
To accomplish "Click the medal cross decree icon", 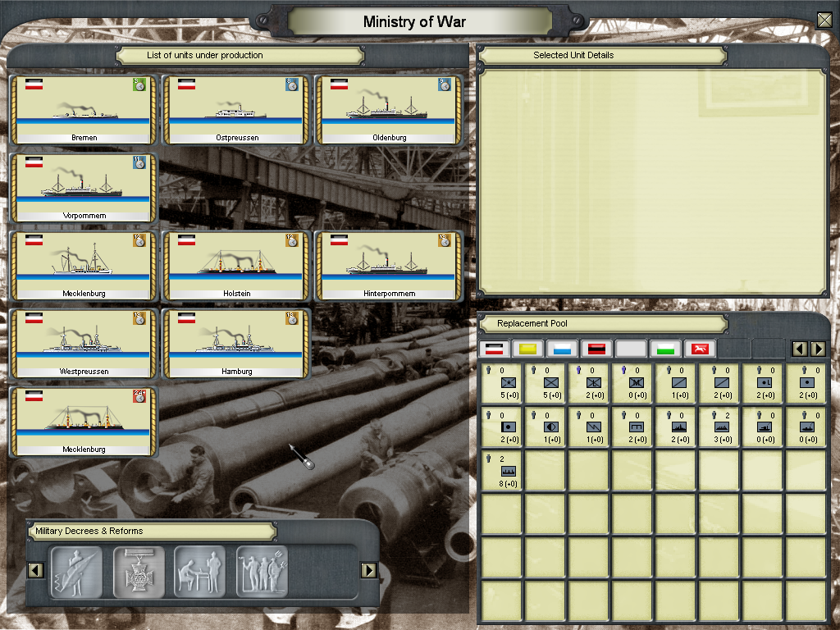I will (139, 571).
